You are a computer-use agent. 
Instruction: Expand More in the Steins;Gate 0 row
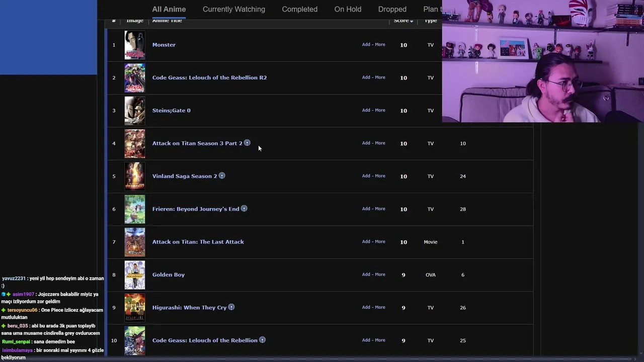coord(380,110)
